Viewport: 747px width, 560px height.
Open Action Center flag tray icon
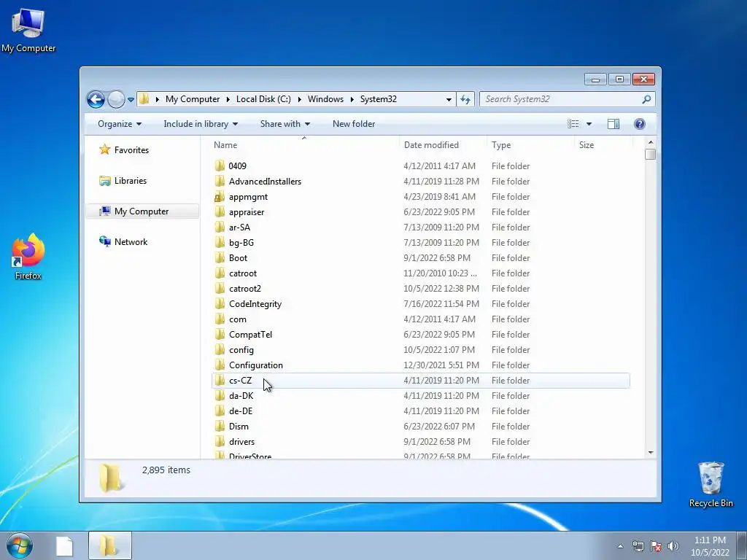click(656, 546)
